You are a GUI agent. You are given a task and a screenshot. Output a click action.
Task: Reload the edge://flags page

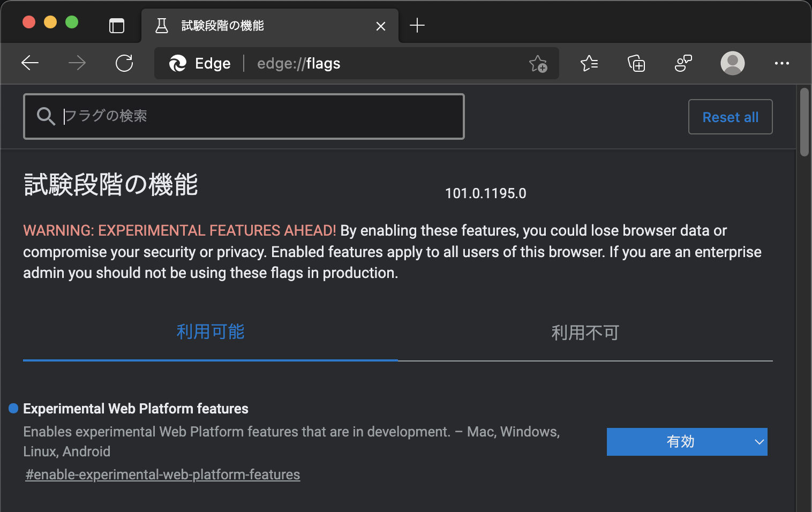click(124, 63)
